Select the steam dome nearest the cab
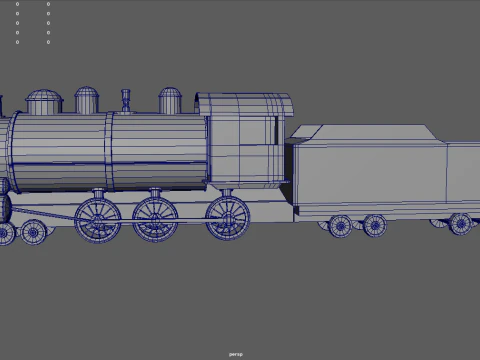Screen dimensions: 480x360 point(170,101)
